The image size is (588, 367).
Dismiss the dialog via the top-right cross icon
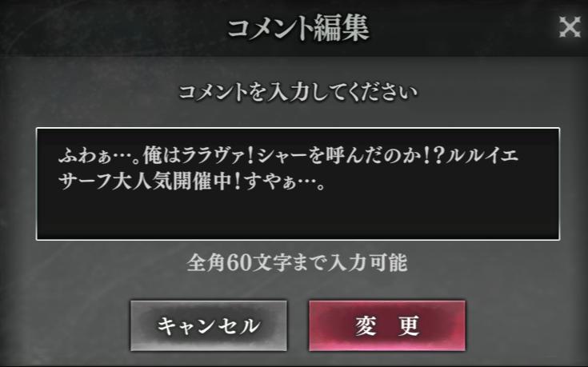[x=570, y=27]
